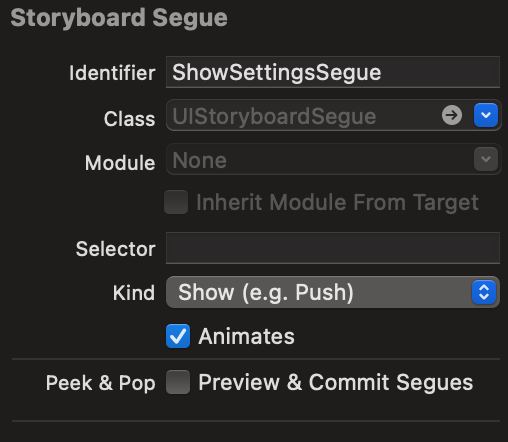Image resolution: width=508 pixels, height=442 pixels.
Task: Enable the Preview & Commit Segues checkbox
Action: [x=178, y=382]
